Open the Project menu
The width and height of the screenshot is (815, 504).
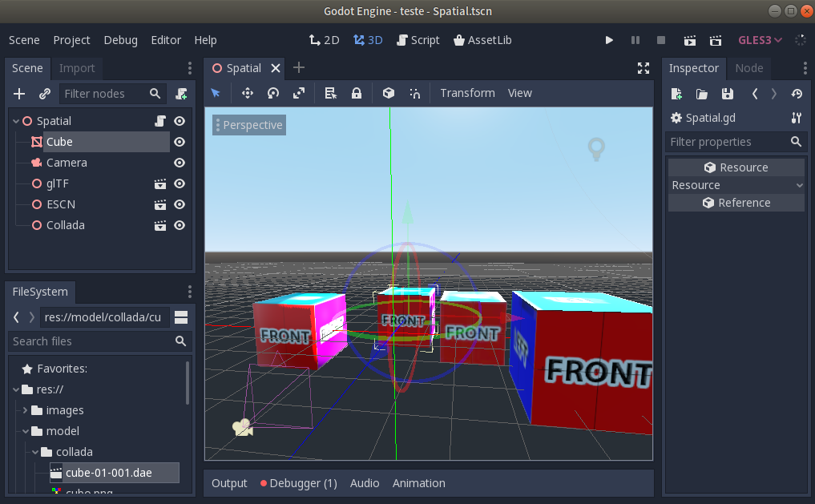pyautogui.click(x=72, y=40)
